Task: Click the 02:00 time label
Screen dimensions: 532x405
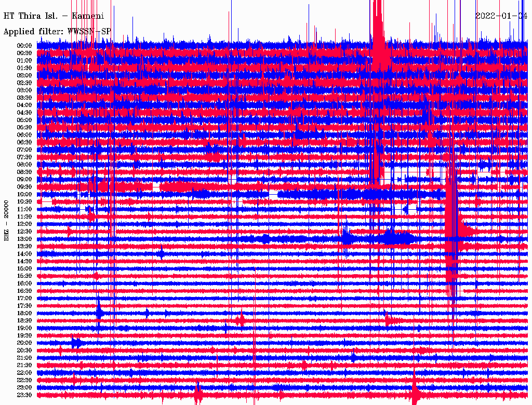Action: [24, 75]
